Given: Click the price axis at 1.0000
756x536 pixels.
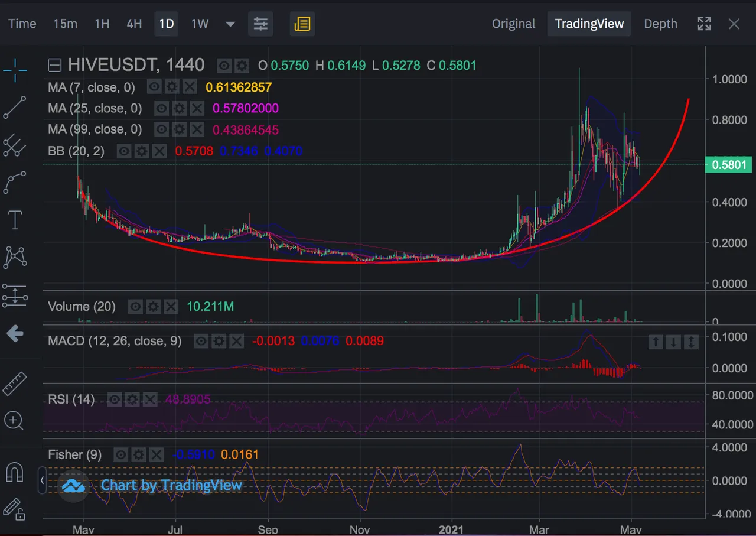Looking at the screenshot, I should 729,79.
